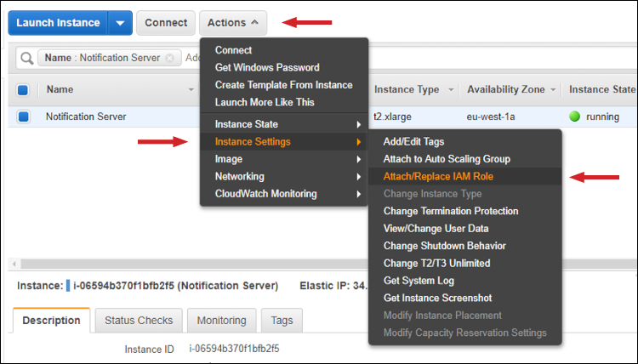
Task: Switch to the Status Checks tab
Action: 139,321
